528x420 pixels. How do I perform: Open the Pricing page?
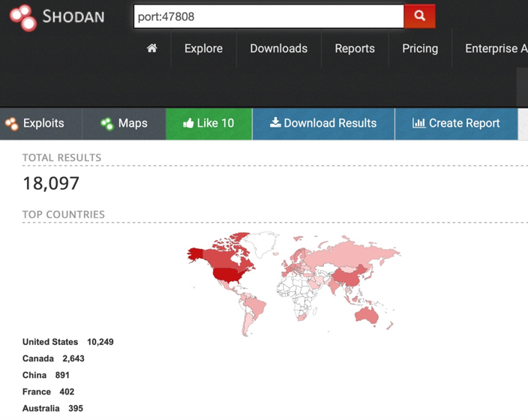[419, 48]
